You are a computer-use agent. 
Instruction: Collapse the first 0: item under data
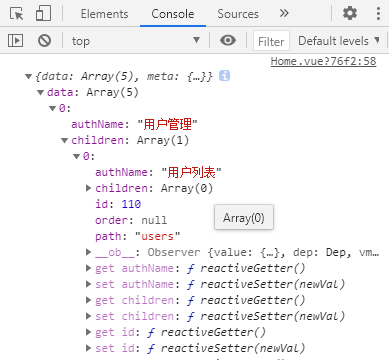click(x=53, y=109)
